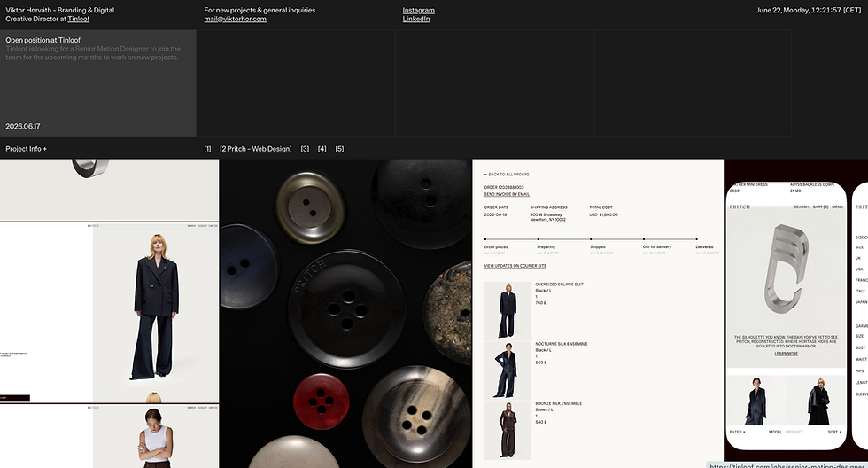Open the Instagram profile link

click(x=418, y=10)
